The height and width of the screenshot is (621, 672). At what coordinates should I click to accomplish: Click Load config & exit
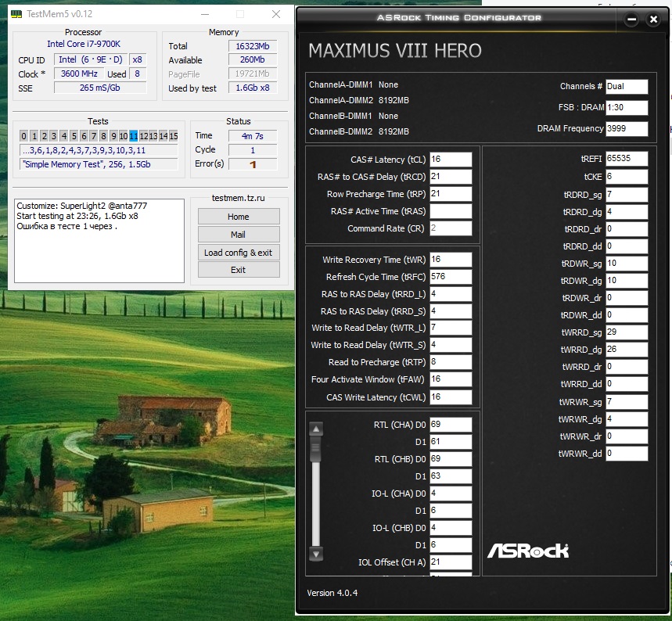tap(239, 253)
